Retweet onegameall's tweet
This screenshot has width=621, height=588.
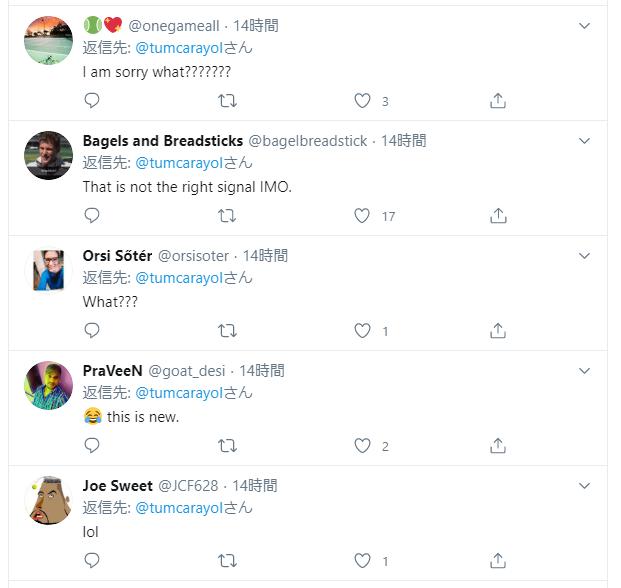(x=227, y=100)
